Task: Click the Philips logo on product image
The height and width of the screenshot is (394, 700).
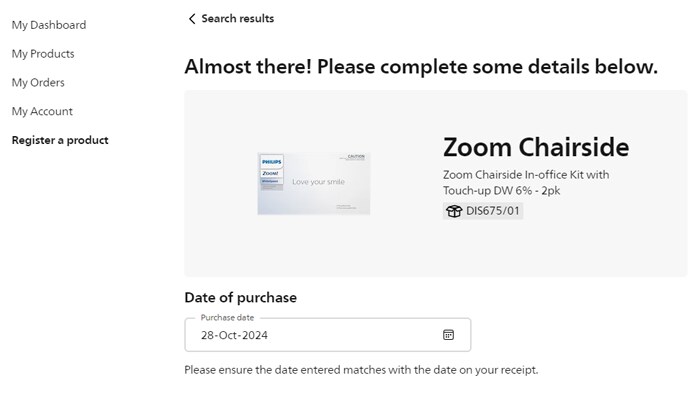Action: pos(271,162)
